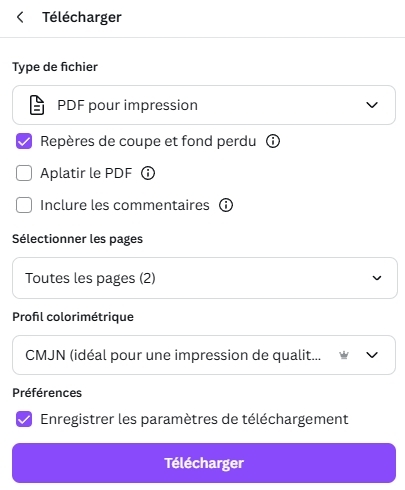The image size is (405, 490).
Task: Click the info icon next to Aplatir le PDF
Action: pos(148,173)
